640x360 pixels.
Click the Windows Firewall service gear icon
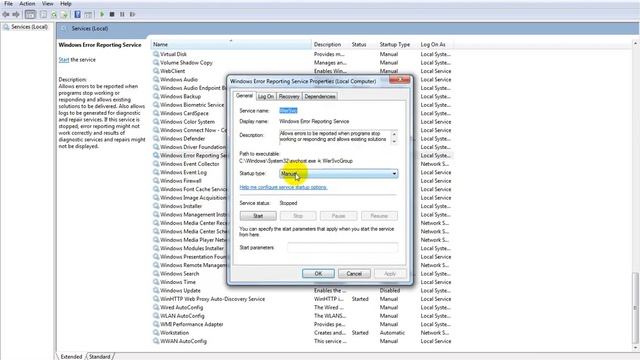tap(156, 180)
